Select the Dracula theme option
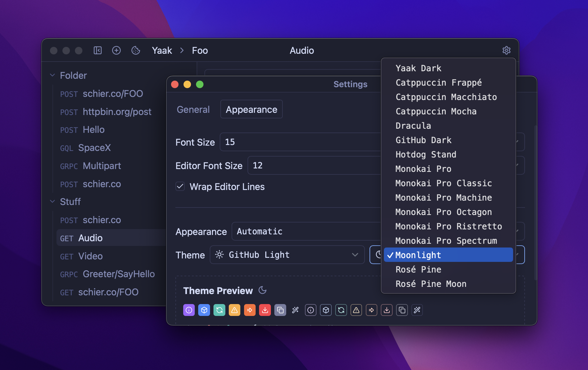The width and height of the screenshot is (588, 370). pyautogui.click(x=448, y=126)
